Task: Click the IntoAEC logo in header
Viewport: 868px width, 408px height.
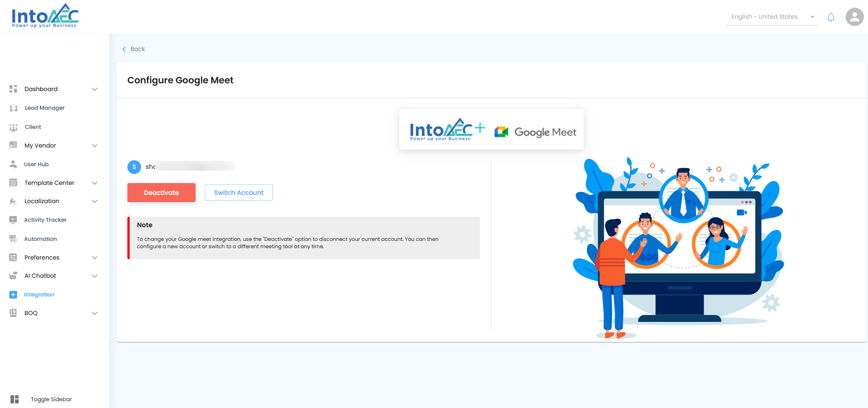Action: pyautogui.click(x=45, y=16)
